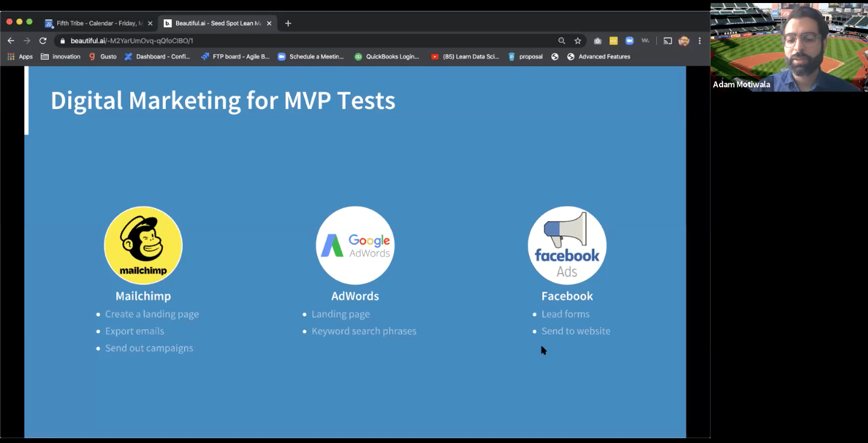Open the innovation bookmarks folder
Screen dimensions: 868x443
(x=60, y=57)
